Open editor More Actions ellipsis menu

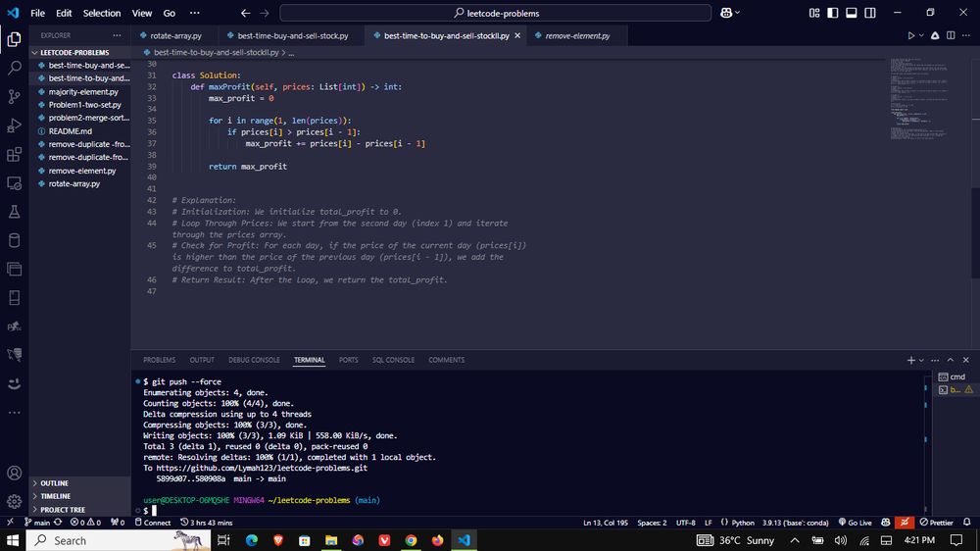(966, 35)
